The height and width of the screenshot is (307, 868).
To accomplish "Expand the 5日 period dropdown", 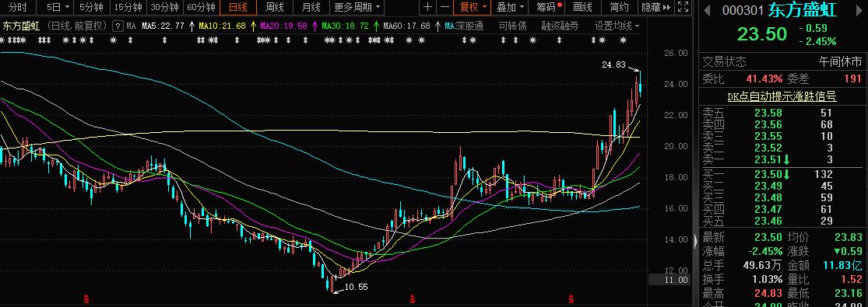I will pos(58,7).
